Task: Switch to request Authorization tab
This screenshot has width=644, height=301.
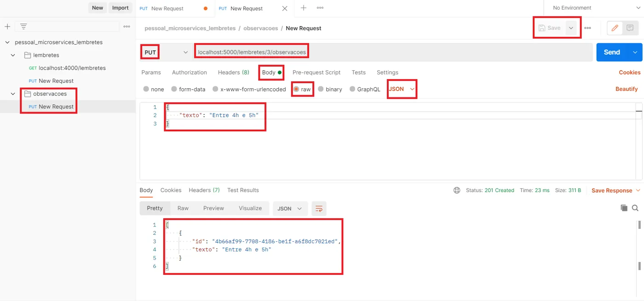Action: (x=190, y=73)
